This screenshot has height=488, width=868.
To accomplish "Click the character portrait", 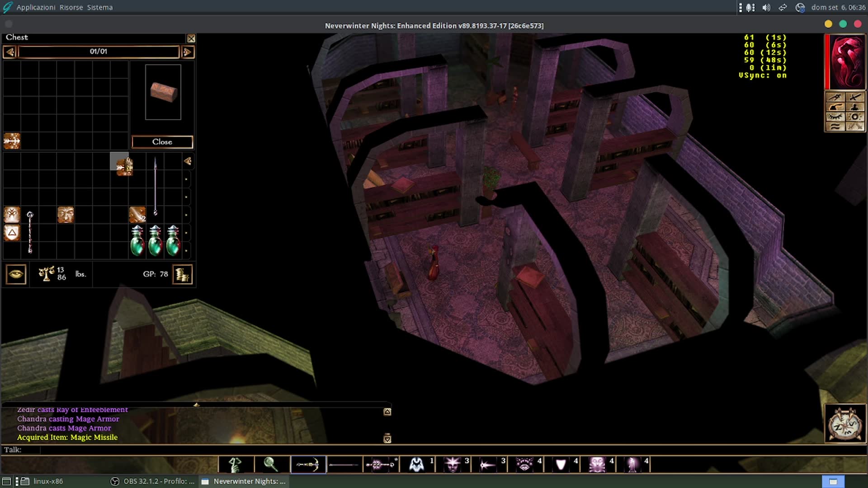I will tap(848, 62).
